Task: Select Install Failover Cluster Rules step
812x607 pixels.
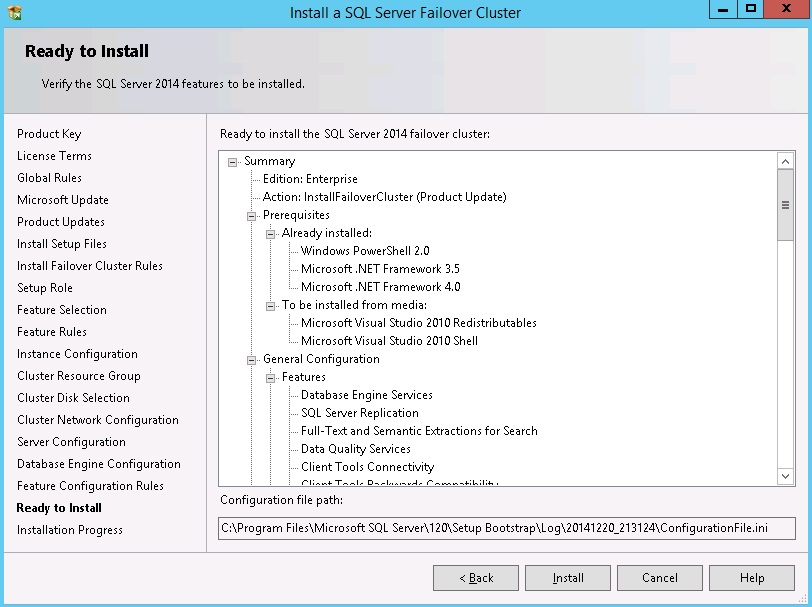Action: (x=90, y=266)
